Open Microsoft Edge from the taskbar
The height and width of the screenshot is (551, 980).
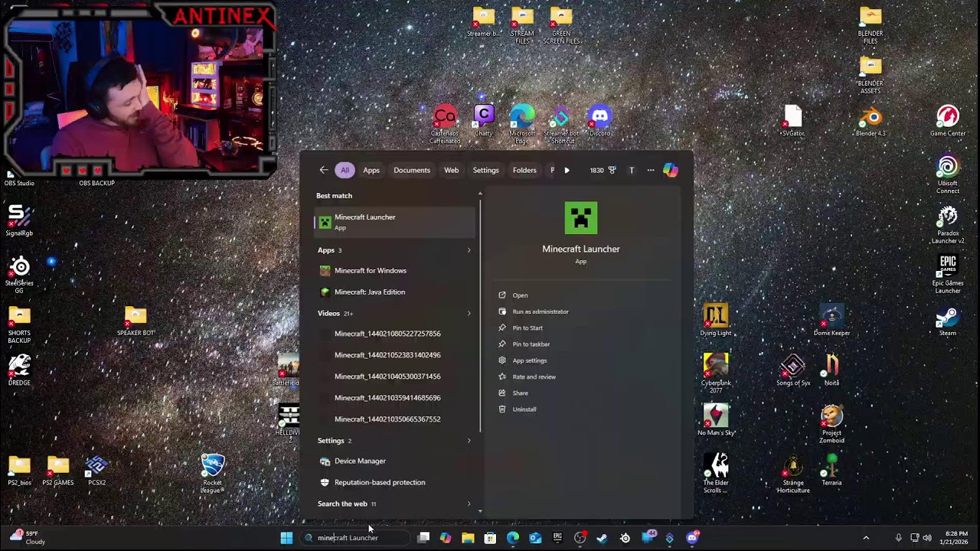tap(512, 538)
